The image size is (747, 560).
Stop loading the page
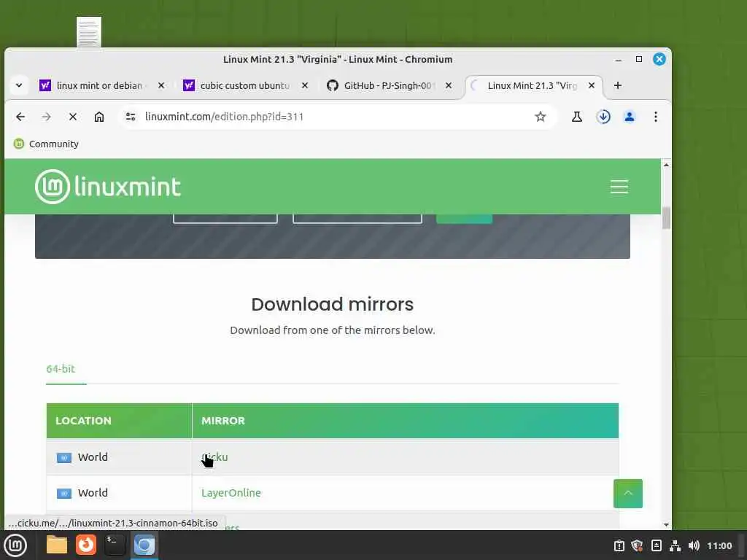[x=73, y=117]
